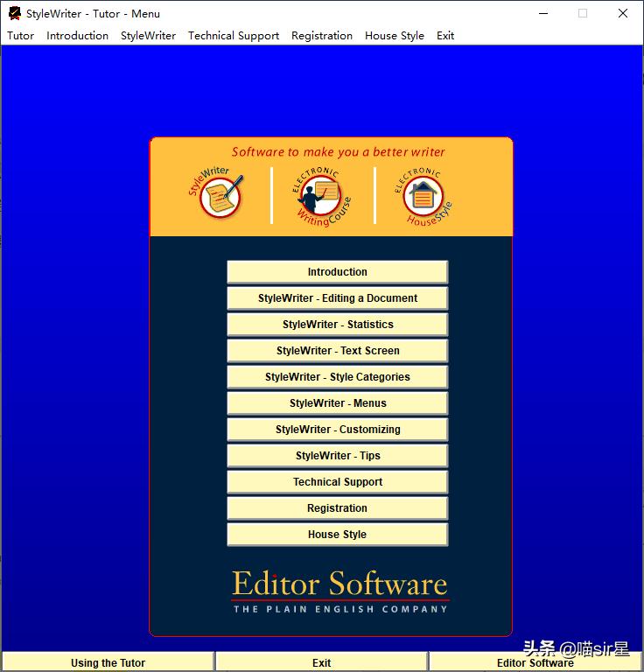The image size is (644, 672).
Task: Open StyleWriter - Customizing lesson
Action: tap(338, 429)
